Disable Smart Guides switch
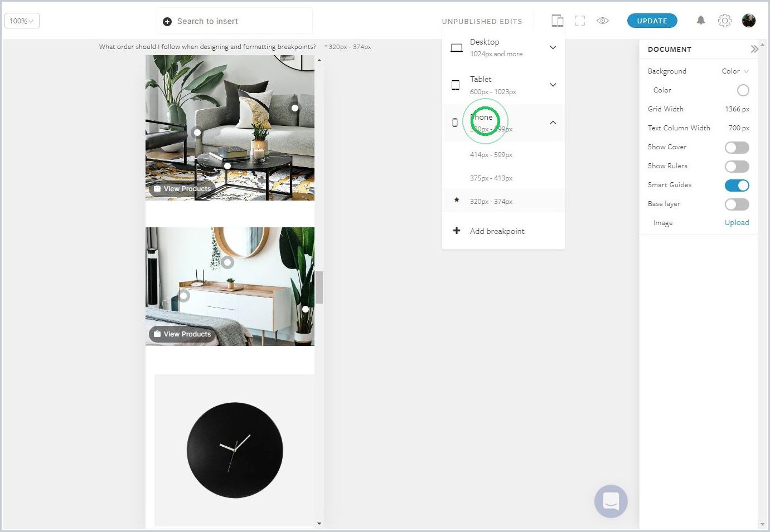Viewport: 770px width, 532px height. [x=737, y=186]
